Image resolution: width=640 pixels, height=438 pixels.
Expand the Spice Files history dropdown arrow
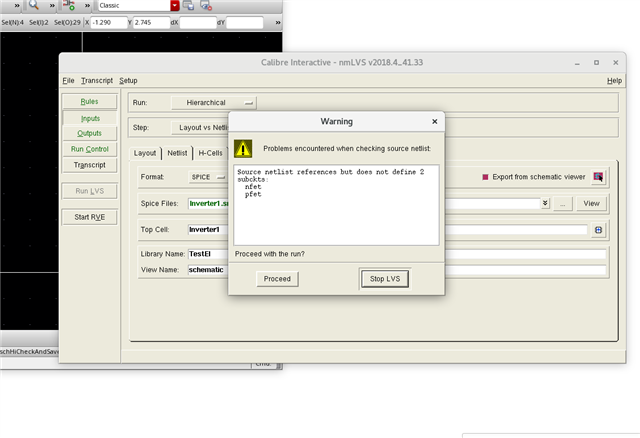(545, 203)
